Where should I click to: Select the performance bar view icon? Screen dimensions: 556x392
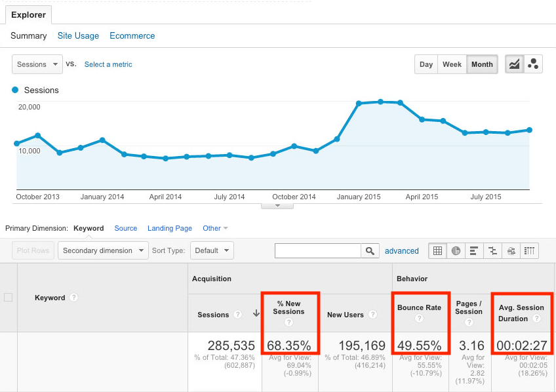point(474,251)
